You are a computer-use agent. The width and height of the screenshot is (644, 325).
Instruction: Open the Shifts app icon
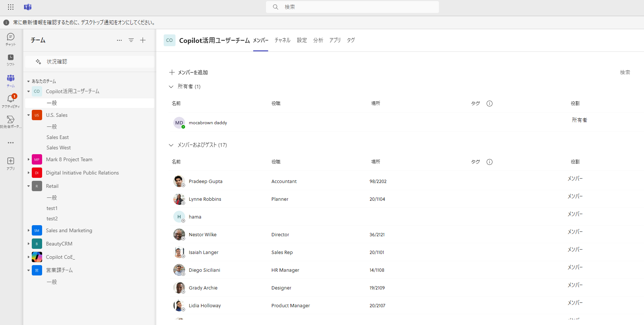click(x=11, y=60)
